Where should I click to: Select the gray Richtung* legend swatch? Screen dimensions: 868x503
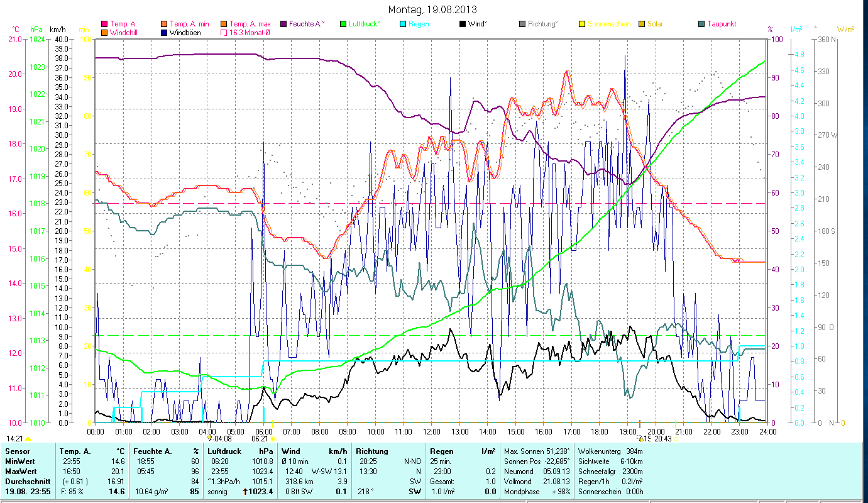(x=522, y=24)
